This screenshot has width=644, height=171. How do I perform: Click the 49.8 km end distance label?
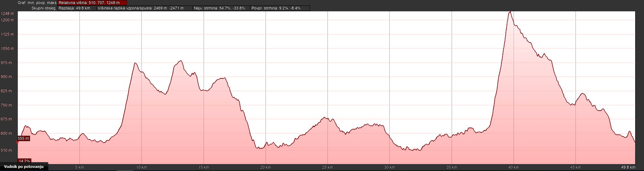click(x=628, y=167)
